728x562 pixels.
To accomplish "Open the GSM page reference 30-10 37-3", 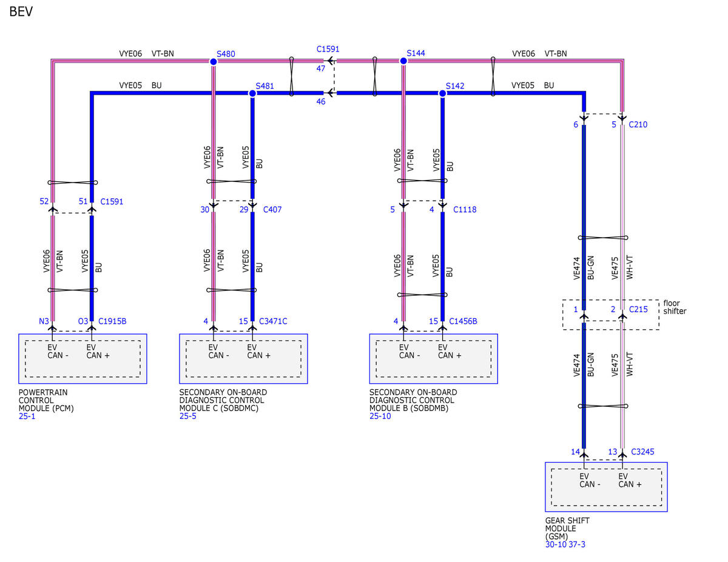I will coord(565,545).
